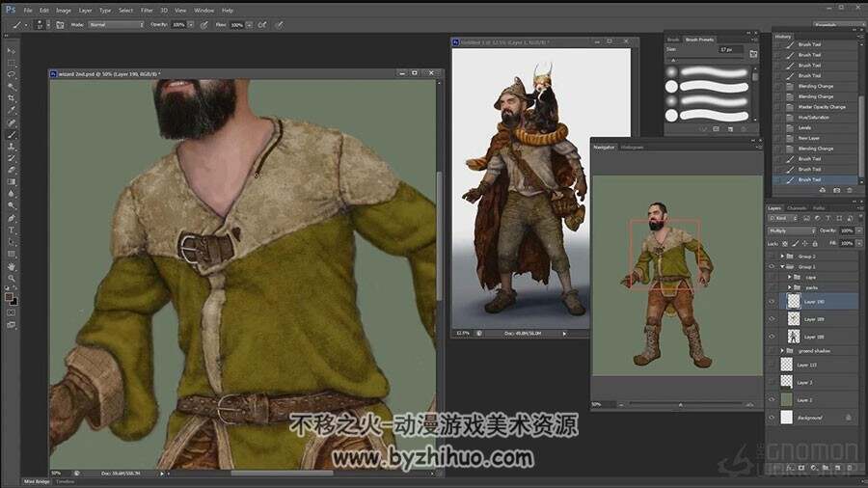This screenshot has width=868, height=488.
Task: Select the Eyedropper tool
Action: 11,111
